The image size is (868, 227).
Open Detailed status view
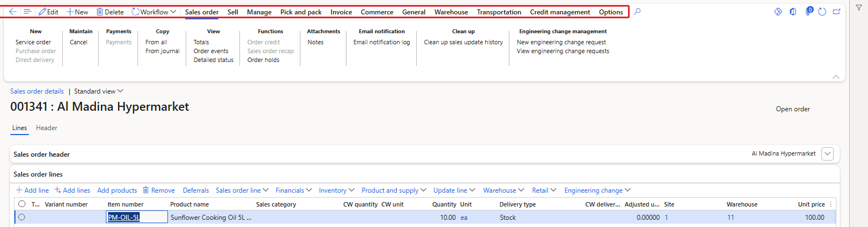[213, 60]
